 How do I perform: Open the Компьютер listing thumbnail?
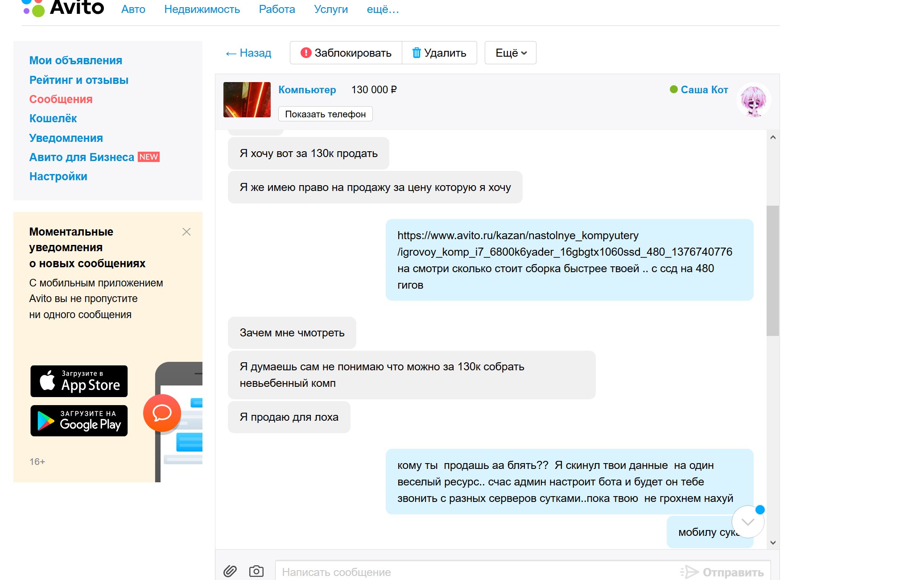(x=247, y=100)
